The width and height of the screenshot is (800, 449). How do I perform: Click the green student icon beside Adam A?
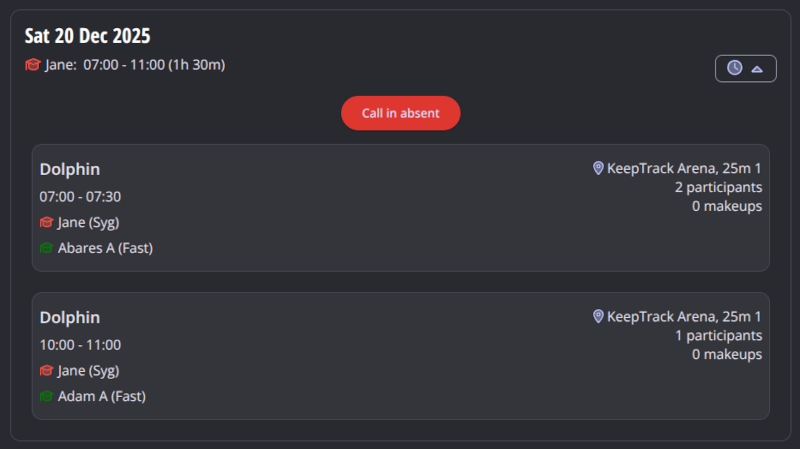(x=46, y=396)
